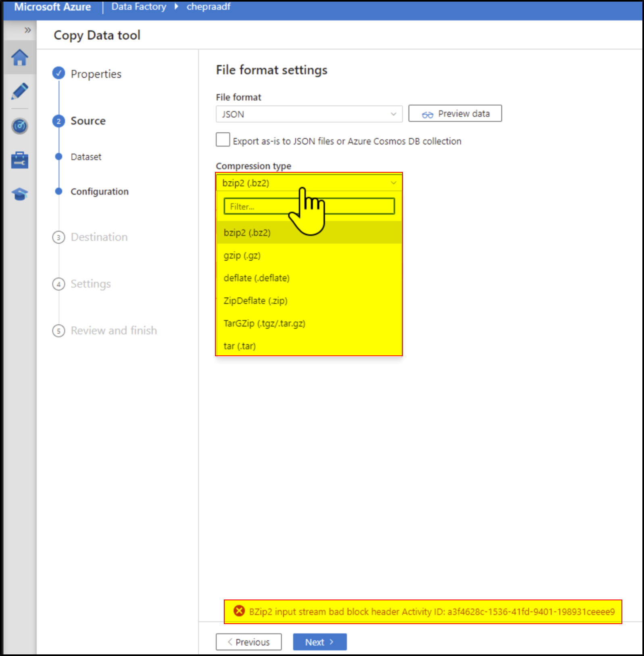
Task: Go to the Properties wizard step
Action: coord(96,74)
